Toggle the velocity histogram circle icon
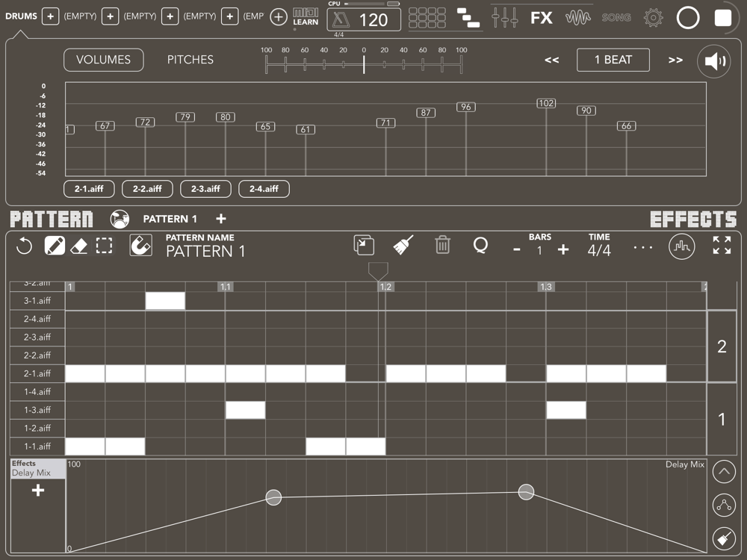747x560 pixels. coord(682,246)
